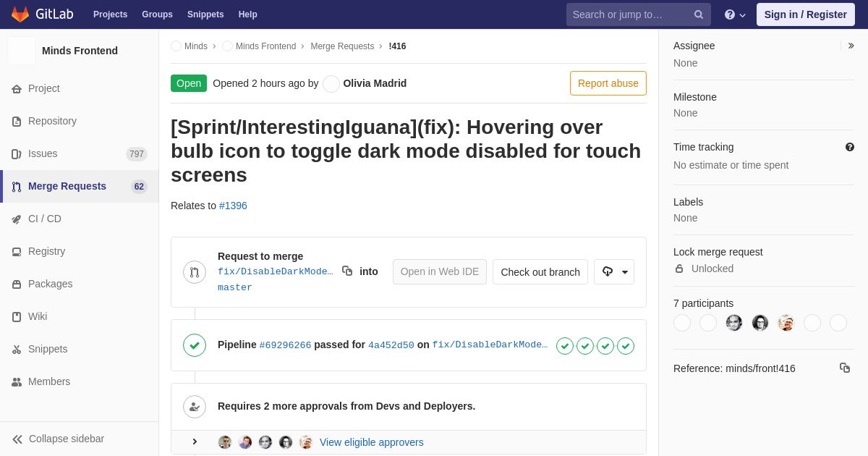Click the pipeline passed status icon
The width and height of the screenshot is (868, 456).
point(195,345)
